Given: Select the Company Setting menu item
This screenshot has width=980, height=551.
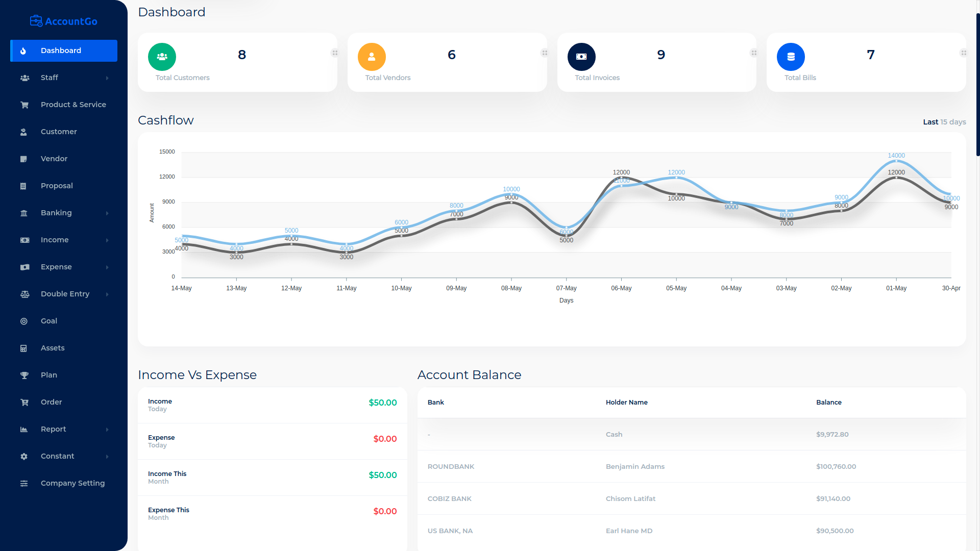Looking at the screenshot, I should click(x=72, y=482).
